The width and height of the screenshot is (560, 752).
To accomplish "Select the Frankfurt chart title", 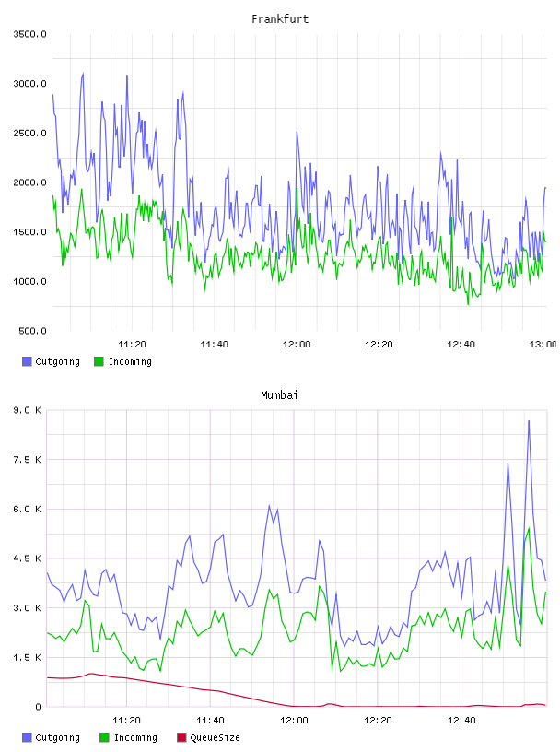I will coord(280,19).
